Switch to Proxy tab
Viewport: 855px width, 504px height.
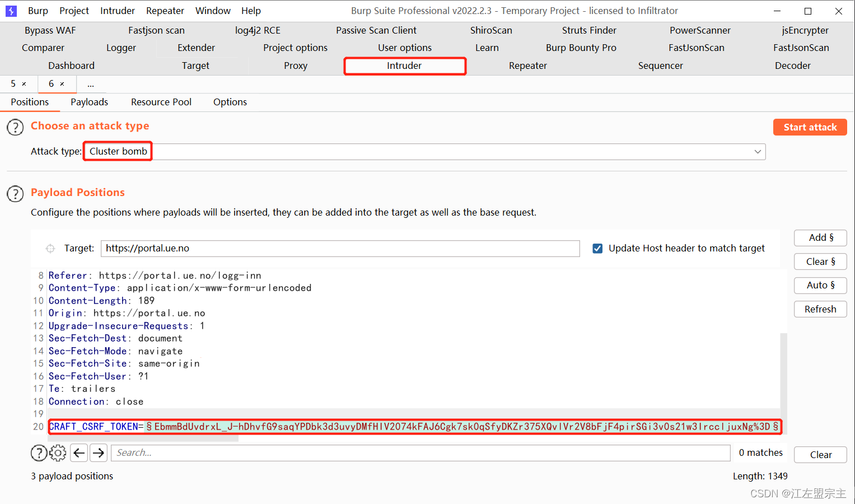[x=296, y=66]
